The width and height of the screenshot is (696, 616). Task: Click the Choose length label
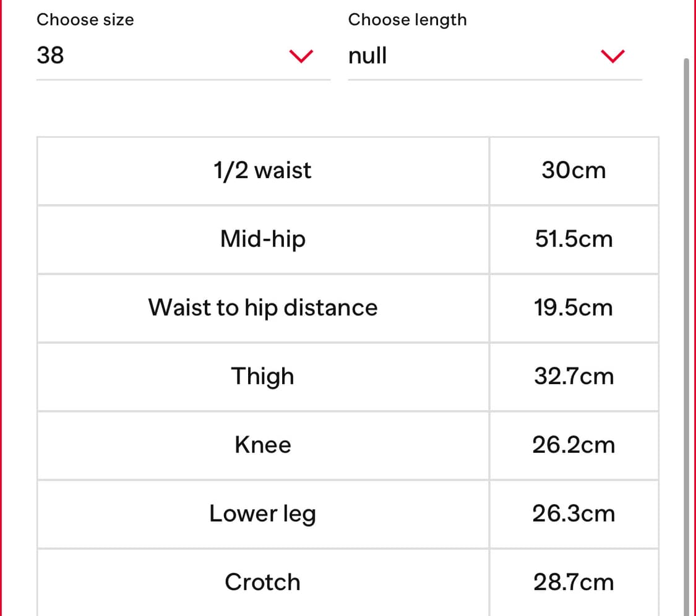pyautogui.click(x=407, y=20)
